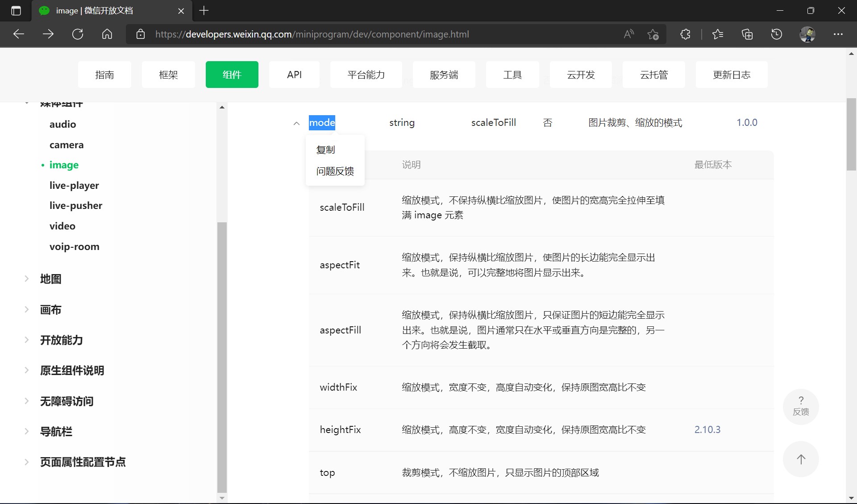The height and width of the screenshot is (504, 857).
Task: Click the back-to-top arrow button
Action: coord(801,459)
